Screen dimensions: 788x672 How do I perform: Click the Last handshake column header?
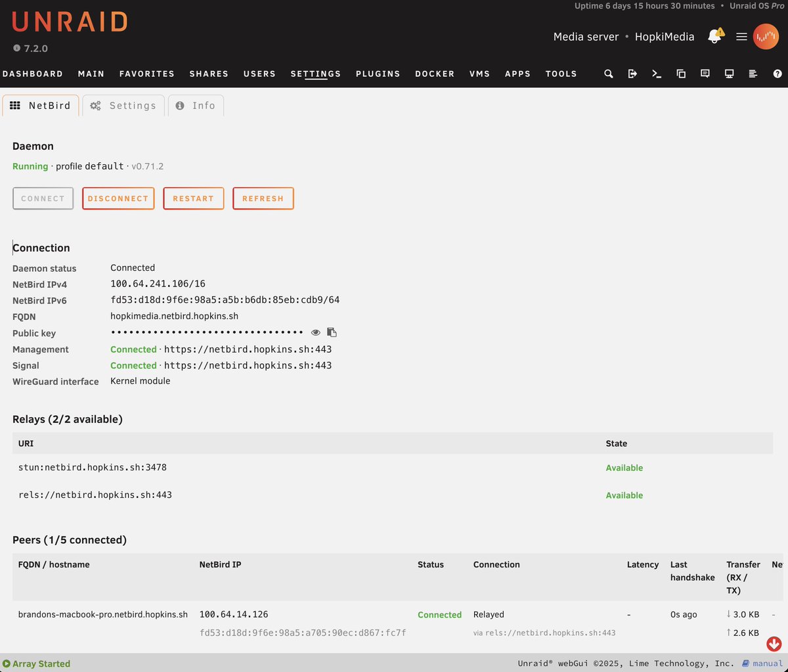pos(692,571)
